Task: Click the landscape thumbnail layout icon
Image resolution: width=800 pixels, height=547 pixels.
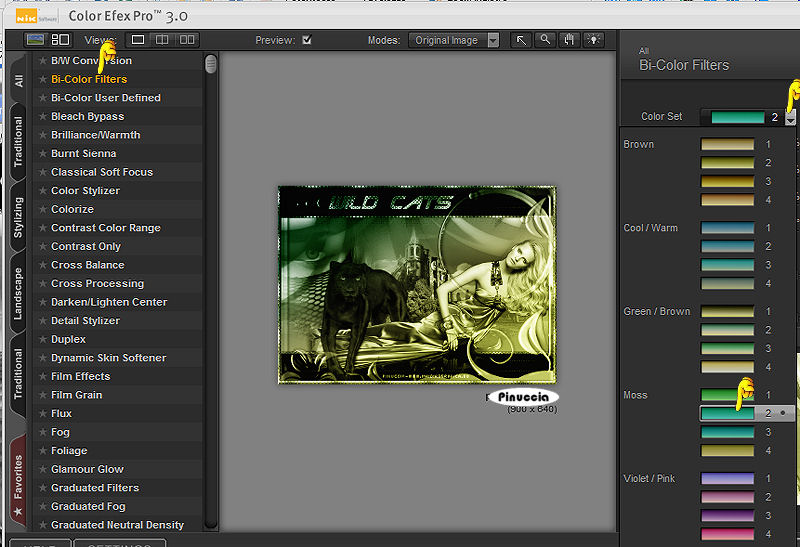Action: 35,39
